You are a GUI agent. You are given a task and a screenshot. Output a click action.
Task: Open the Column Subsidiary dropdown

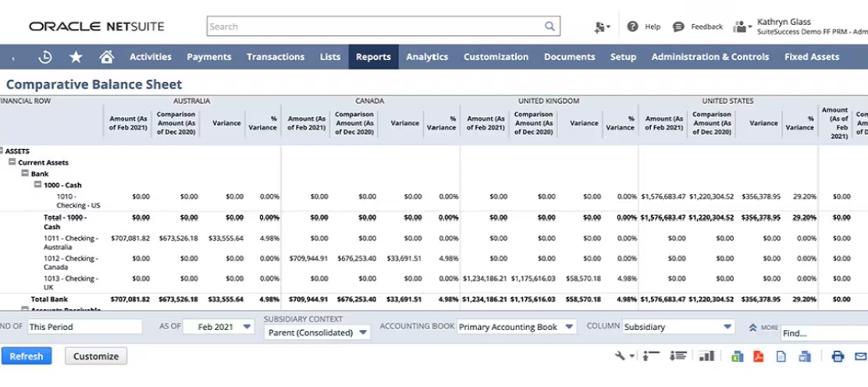point(679,327)
